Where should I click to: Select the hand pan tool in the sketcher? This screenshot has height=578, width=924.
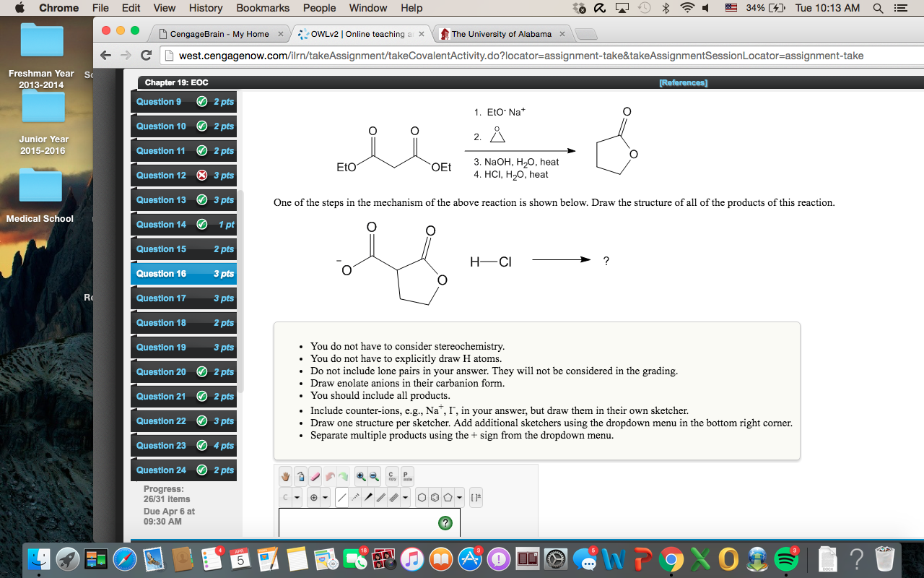285,475
